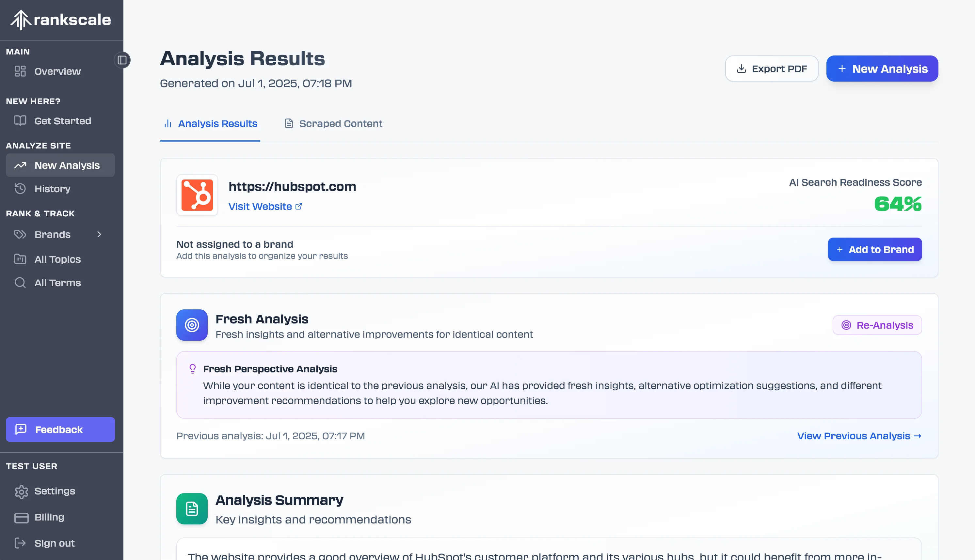View Previous Analysis link

coord(859,436)
